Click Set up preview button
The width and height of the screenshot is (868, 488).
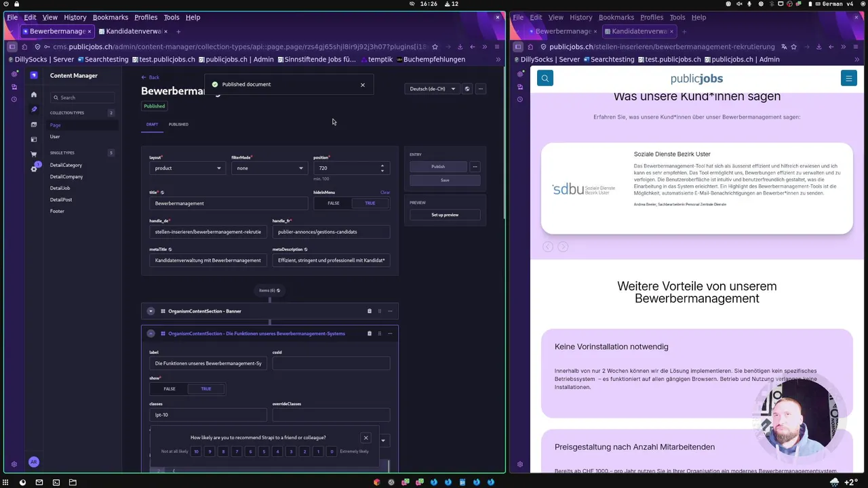445,215
